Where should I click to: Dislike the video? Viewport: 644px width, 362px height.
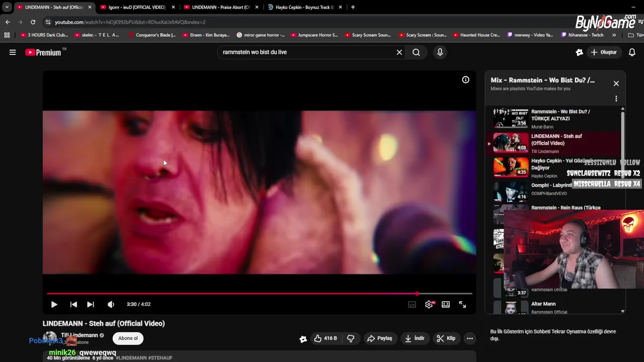click(x=351, y=338)
